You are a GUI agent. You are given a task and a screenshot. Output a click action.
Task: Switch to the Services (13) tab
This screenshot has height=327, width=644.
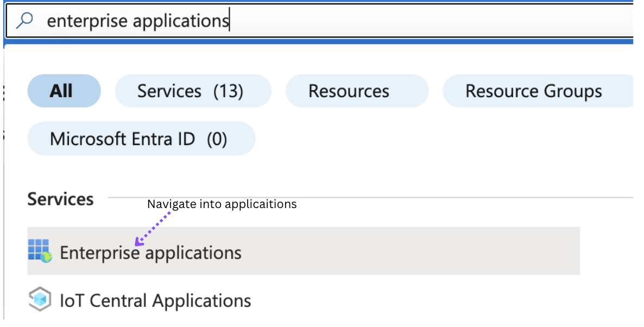[x=193, y=91]
